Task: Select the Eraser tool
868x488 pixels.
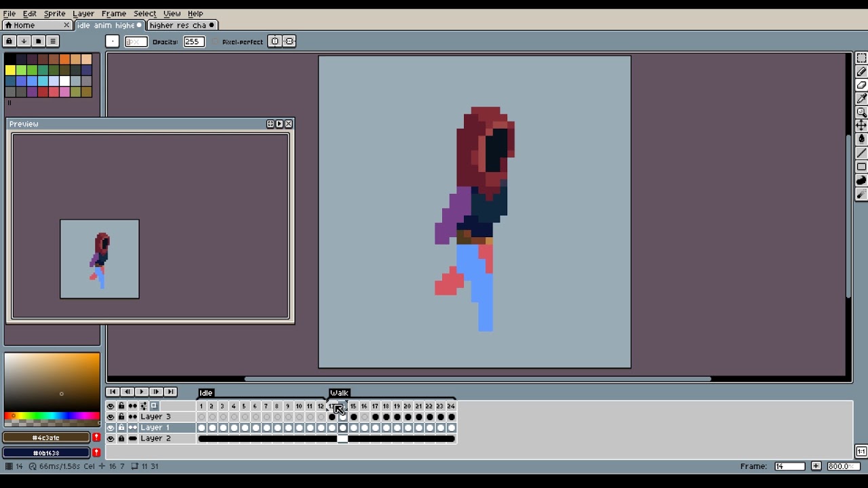Action: tap(861, 85)
